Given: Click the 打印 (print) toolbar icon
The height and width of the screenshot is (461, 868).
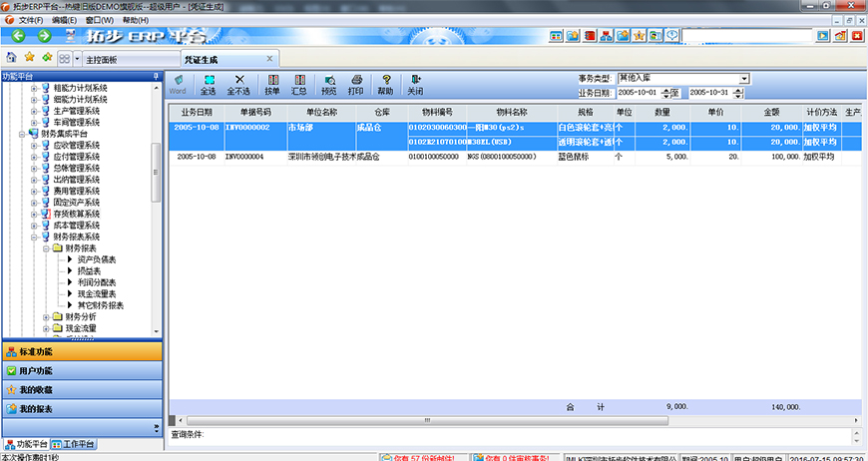Looking at the screenshot, I should click(x=355, y=85).
